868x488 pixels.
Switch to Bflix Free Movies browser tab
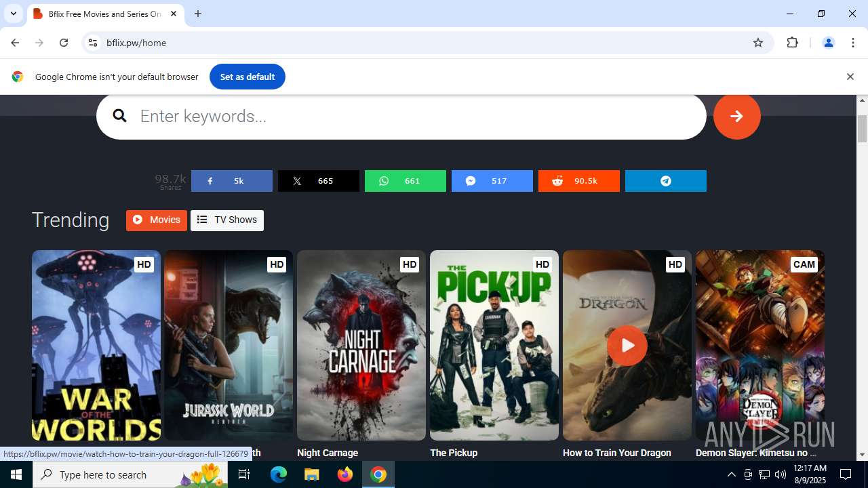[x=105, y=14]
